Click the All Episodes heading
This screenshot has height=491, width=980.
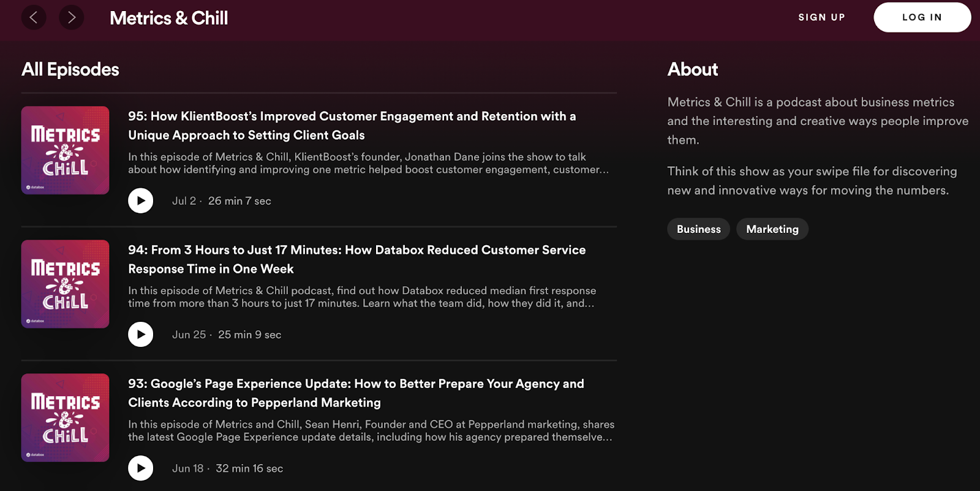tap(70, 69)
